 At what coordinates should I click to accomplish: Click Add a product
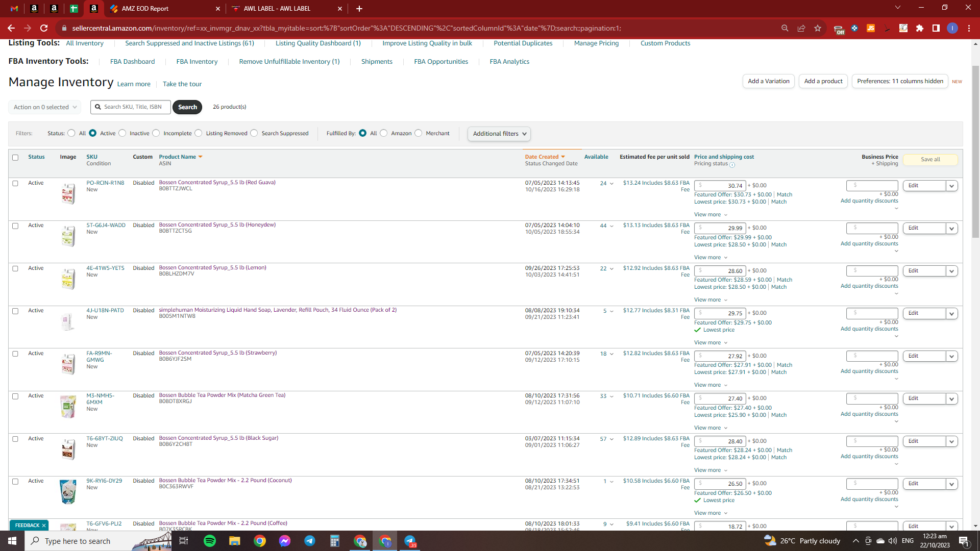(x=823, y=81)
